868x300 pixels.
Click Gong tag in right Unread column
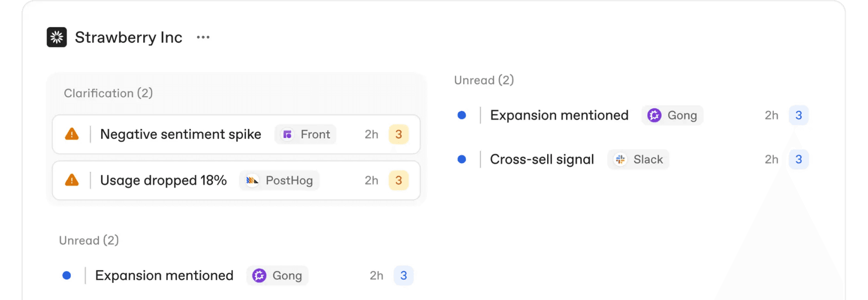coord(672,115)
